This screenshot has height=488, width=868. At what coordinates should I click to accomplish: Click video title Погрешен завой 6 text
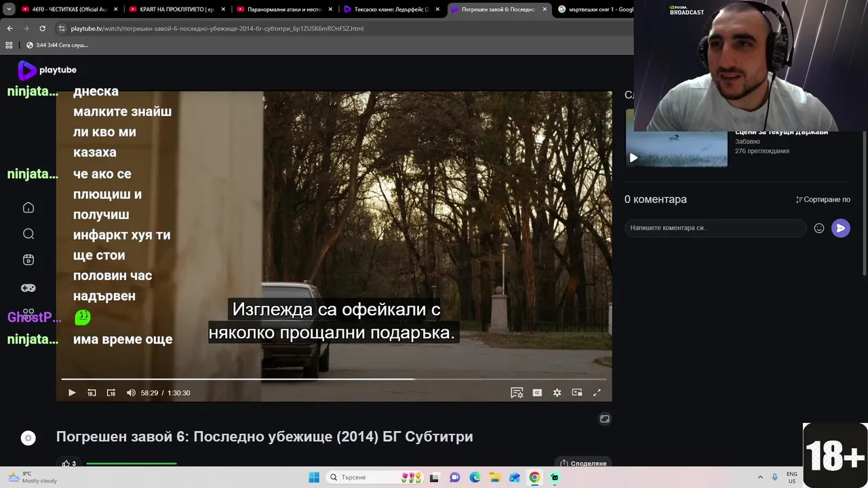pos(264,436)
